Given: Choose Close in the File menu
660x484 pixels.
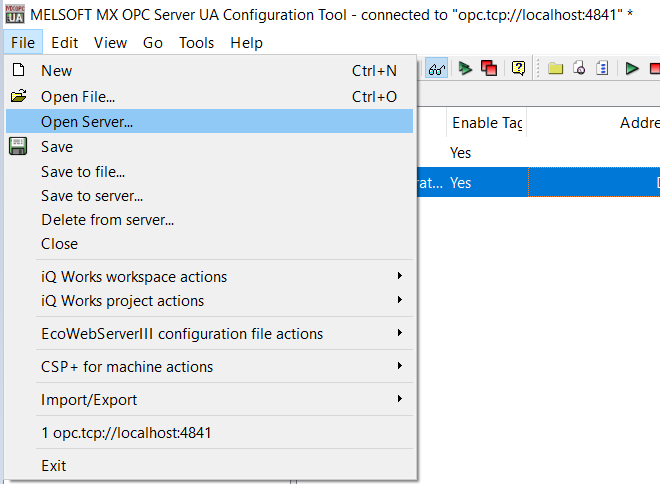Looking at the screenshot, I should [x=210, y=244].
